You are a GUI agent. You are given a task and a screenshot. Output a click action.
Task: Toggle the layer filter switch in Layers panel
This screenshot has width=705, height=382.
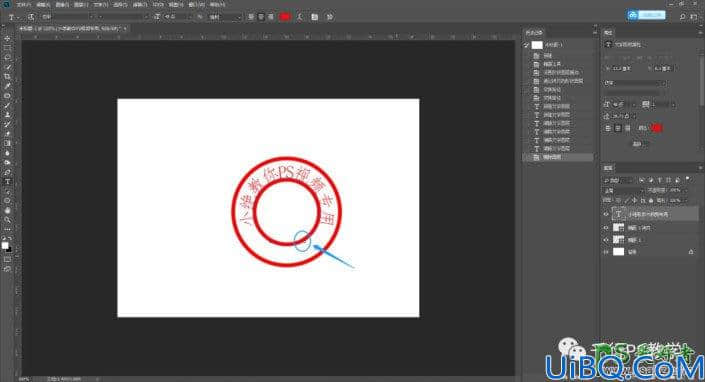688,179
